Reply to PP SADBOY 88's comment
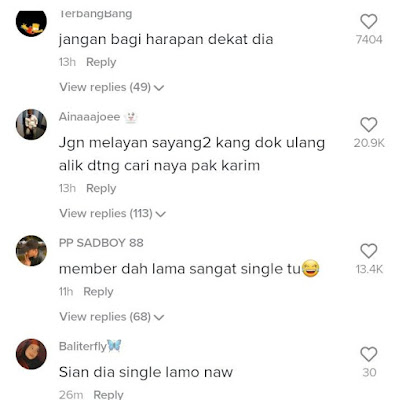The image size is (402, 400). 98,292
